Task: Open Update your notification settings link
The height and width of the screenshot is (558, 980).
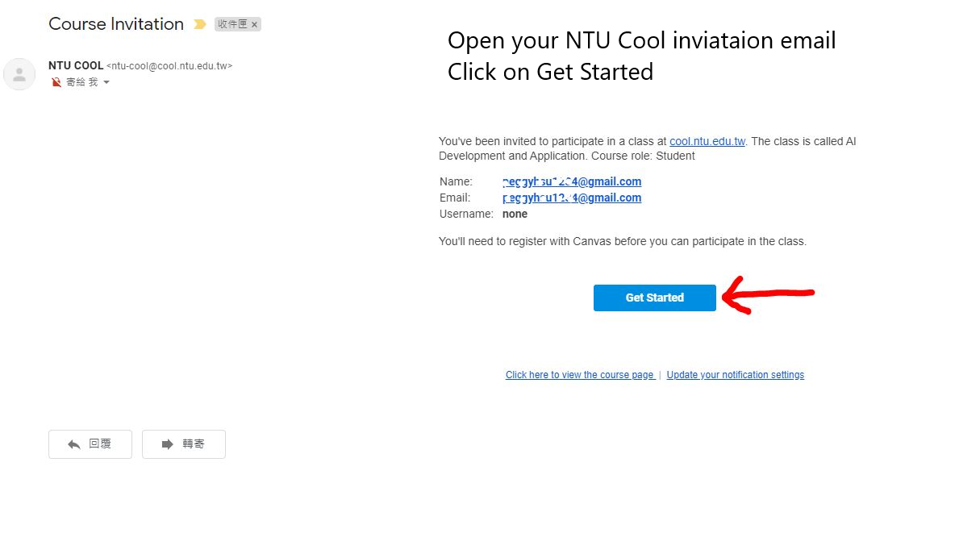Action: (736, 375)
